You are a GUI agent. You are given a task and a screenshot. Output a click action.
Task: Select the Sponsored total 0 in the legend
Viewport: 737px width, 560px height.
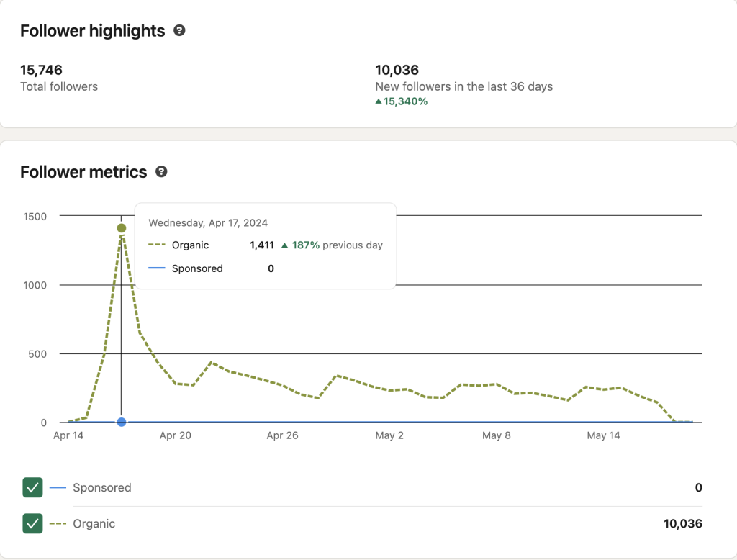pos(698,487)
